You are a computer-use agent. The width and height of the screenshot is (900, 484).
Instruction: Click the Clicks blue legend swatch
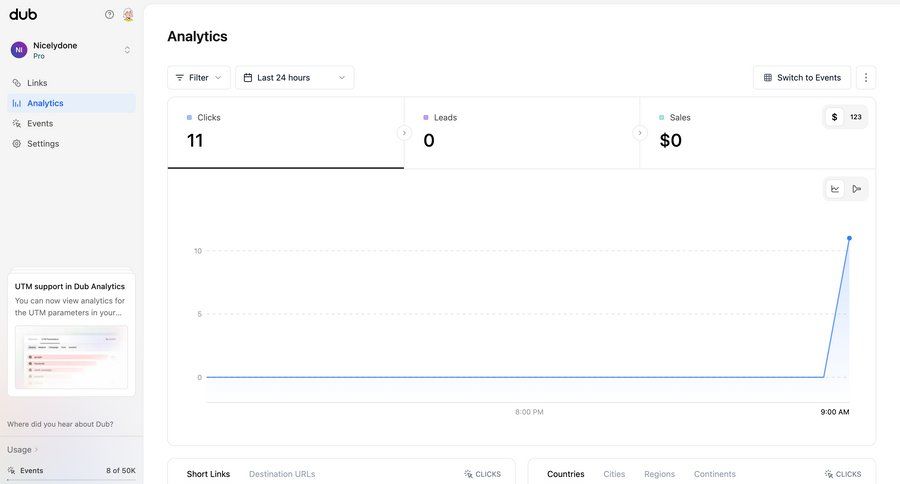(x=189, y=117)
